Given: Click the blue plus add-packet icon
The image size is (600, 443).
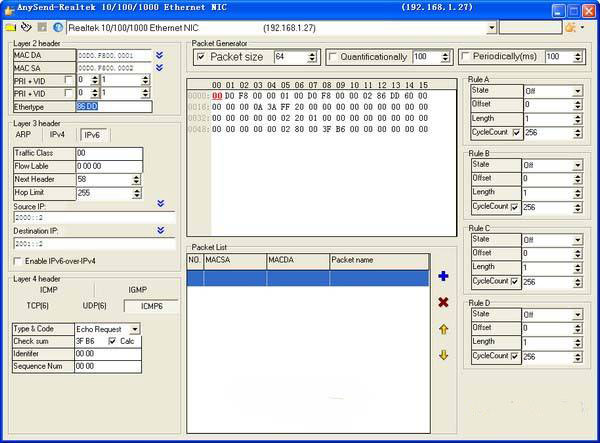Looking at the screenshot, I should tap(443, 276).
